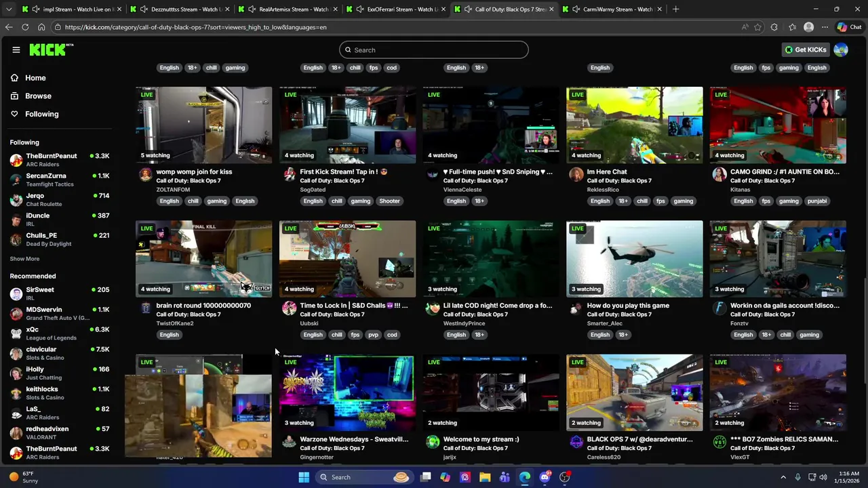Screen dimensions: 868x488
Task: Switch to the CarmiWarmy Stream browser tab
Action: click(614, 9)
